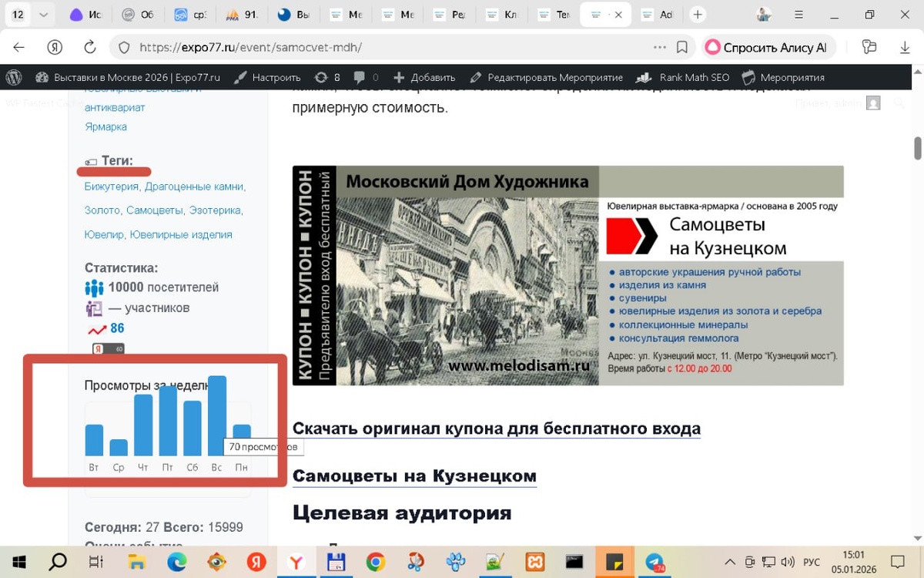Expand the site name menu Выставки в Москве 2026
This screenshot has height=578, width=924.
(128, 77)
